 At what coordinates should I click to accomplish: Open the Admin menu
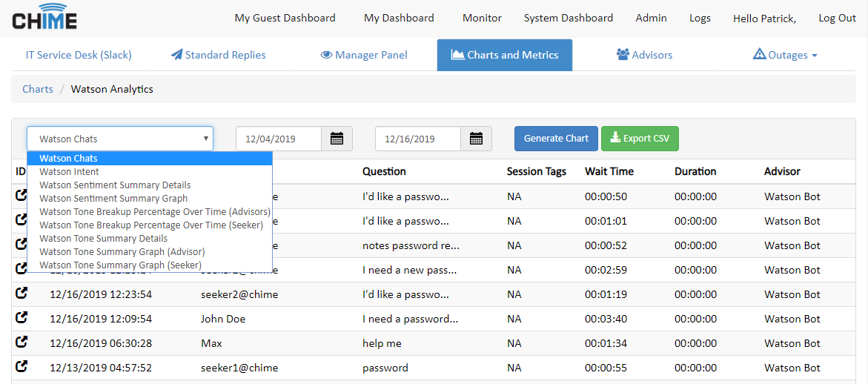pyautogui.click(x=651, y=19)
